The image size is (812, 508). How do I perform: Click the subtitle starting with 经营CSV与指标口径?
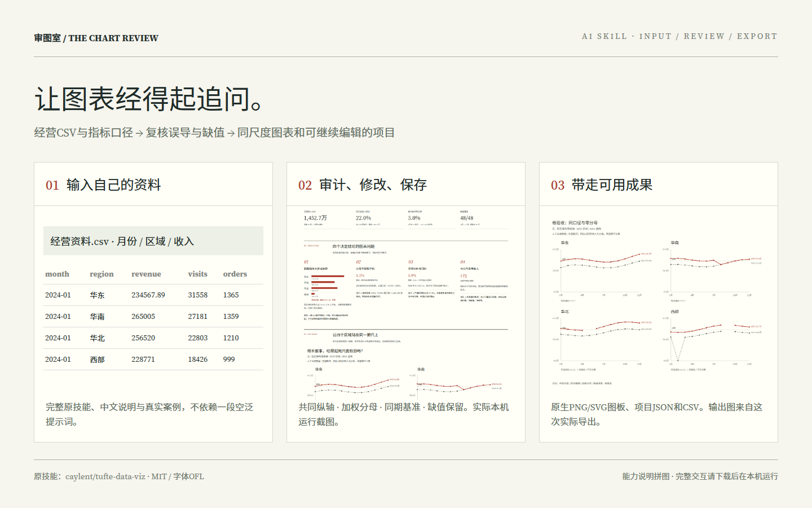[x=214, y=133]
